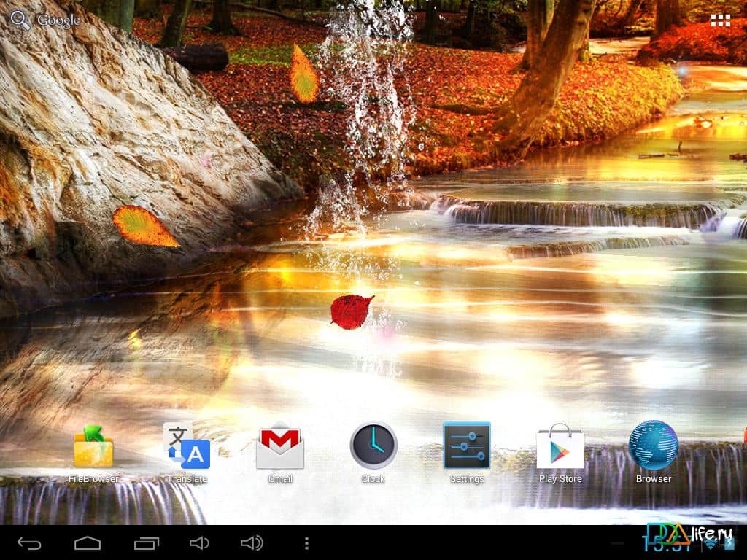Launch the Play Store
This screenshot has height=560, width=747.
click(x=560, y=446)
